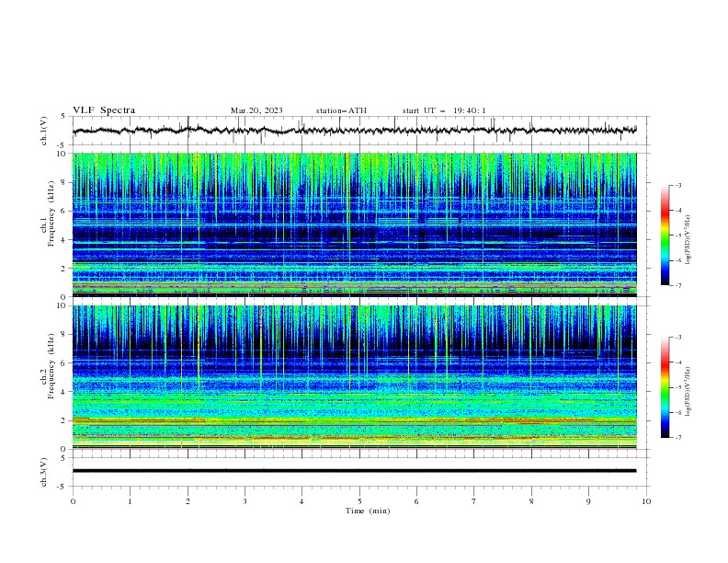Click the "ch.1(V)" waveform axis label
The width and height of the screenshot is (728, 563).
click(44, 131)
